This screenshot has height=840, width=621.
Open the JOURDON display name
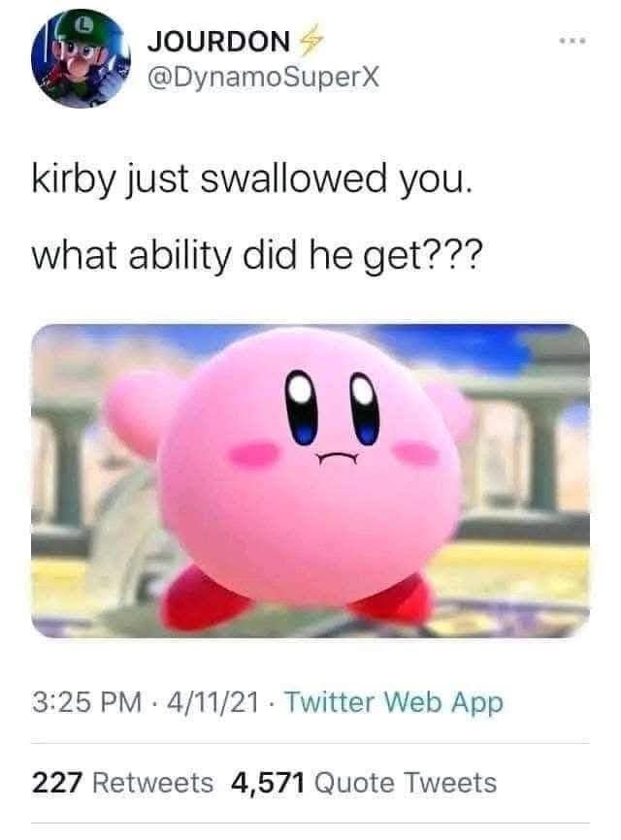[218, 42]
